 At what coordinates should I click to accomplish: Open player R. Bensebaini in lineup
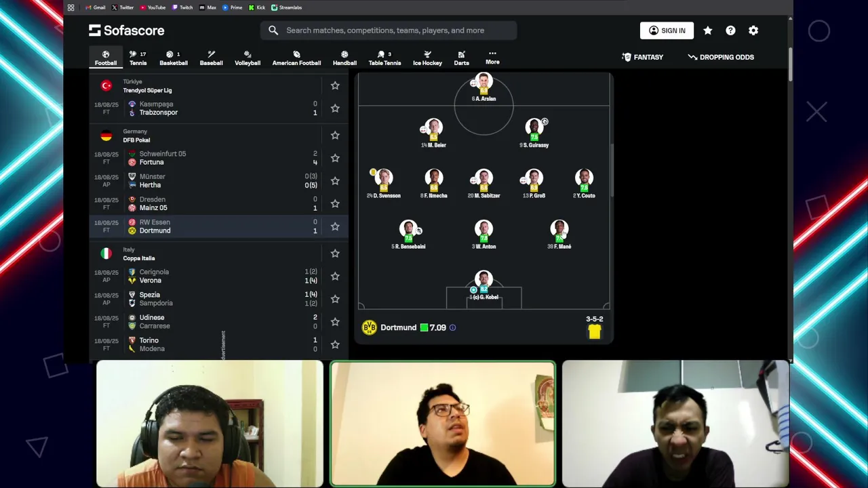408,235
